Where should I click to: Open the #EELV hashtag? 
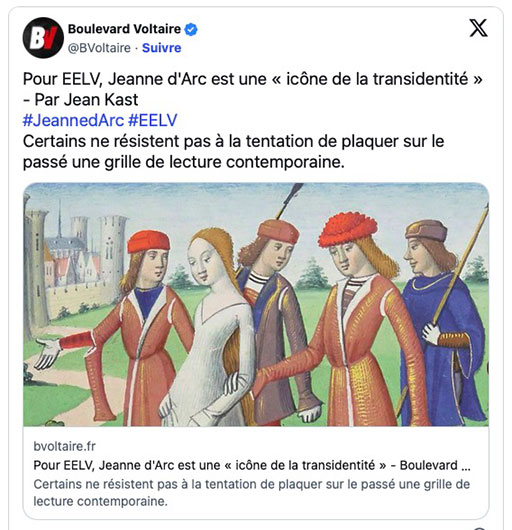click(x=153, y=120)
